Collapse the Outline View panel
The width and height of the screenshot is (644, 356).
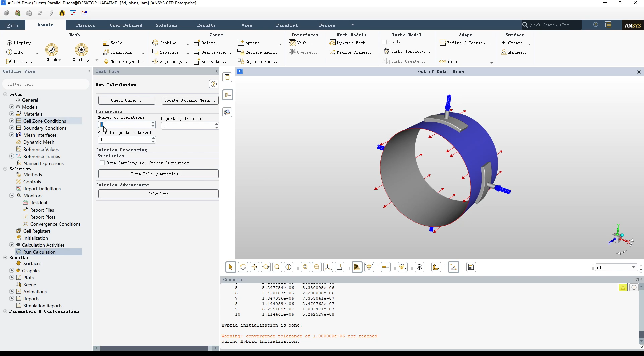[x=89, y=71]
